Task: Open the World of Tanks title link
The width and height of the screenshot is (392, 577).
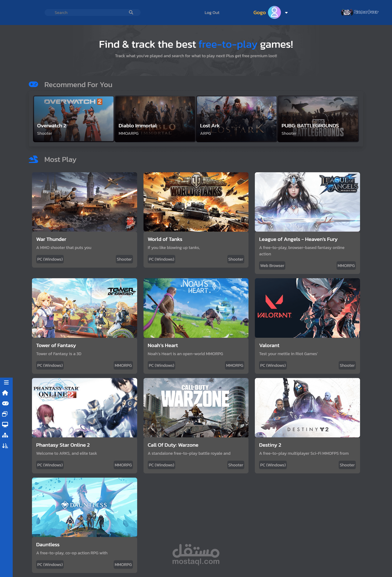Action: pyautogui.click(x=165, y=239)
